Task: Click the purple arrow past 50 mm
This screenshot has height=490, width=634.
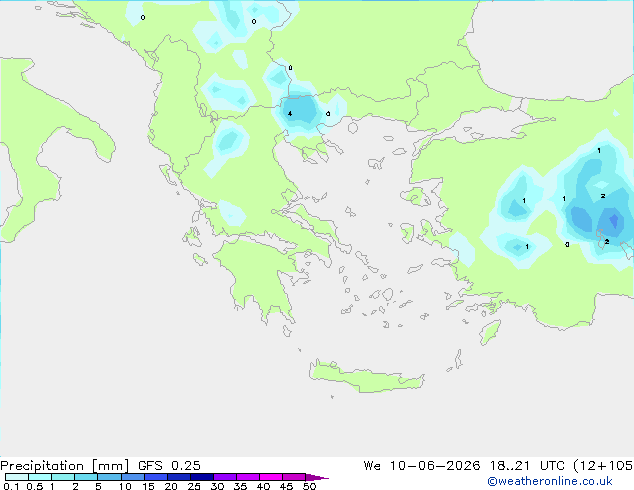Action: (317, 477)
